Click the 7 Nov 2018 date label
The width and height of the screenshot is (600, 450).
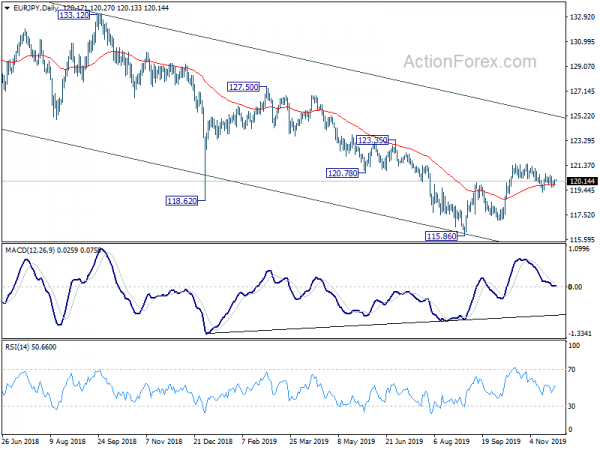pyautogui.click(x=164, y=441)
